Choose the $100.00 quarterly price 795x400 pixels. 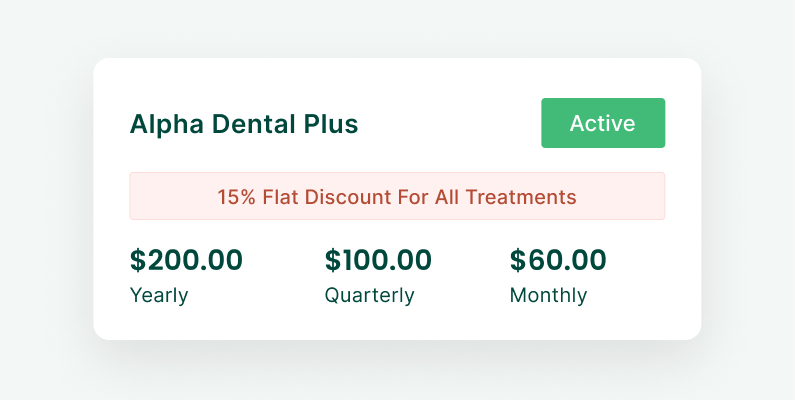pyautogui.click(x=378, y=260)
